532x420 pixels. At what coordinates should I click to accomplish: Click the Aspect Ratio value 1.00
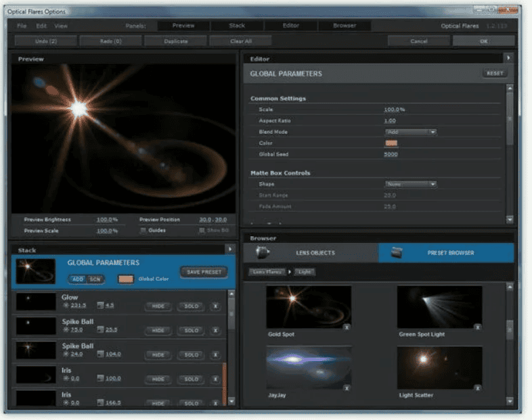coord(390,120)
